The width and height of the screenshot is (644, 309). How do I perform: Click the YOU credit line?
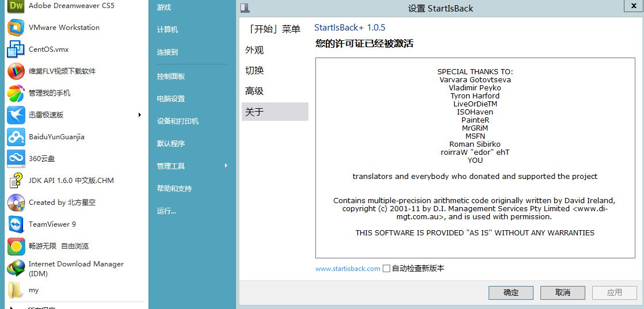[475, 160]
